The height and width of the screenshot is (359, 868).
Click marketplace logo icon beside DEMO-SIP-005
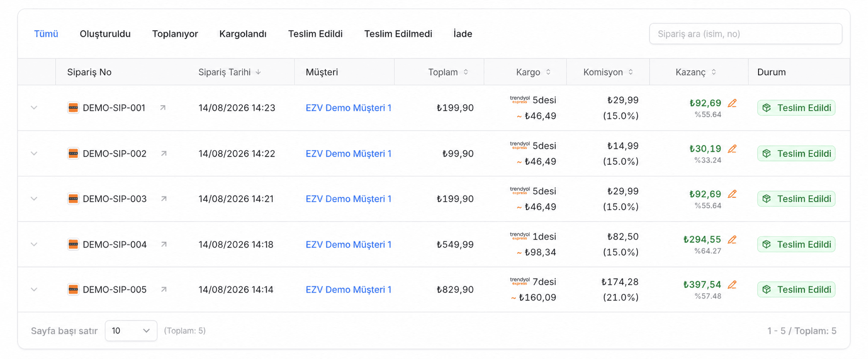coord(73,290)
